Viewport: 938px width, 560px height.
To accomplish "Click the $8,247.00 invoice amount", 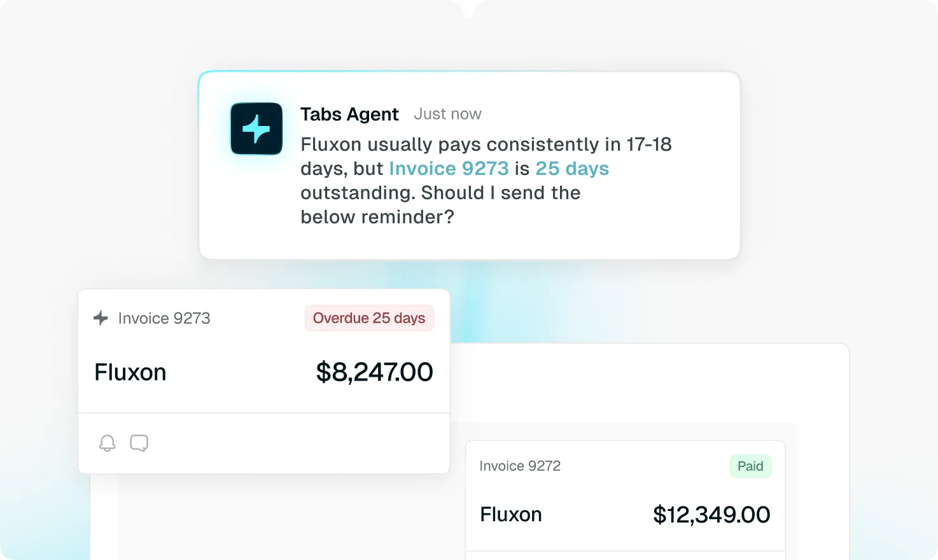I will tap(374, 372).
